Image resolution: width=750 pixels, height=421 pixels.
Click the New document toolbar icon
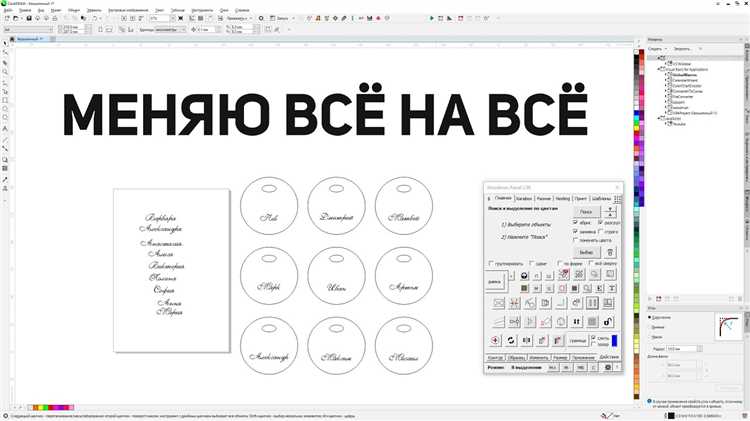7,18
